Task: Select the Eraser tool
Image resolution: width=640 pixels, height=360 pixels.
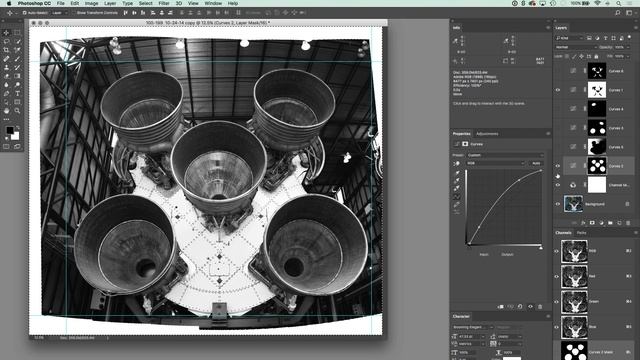Action: [x=6, y=76]
